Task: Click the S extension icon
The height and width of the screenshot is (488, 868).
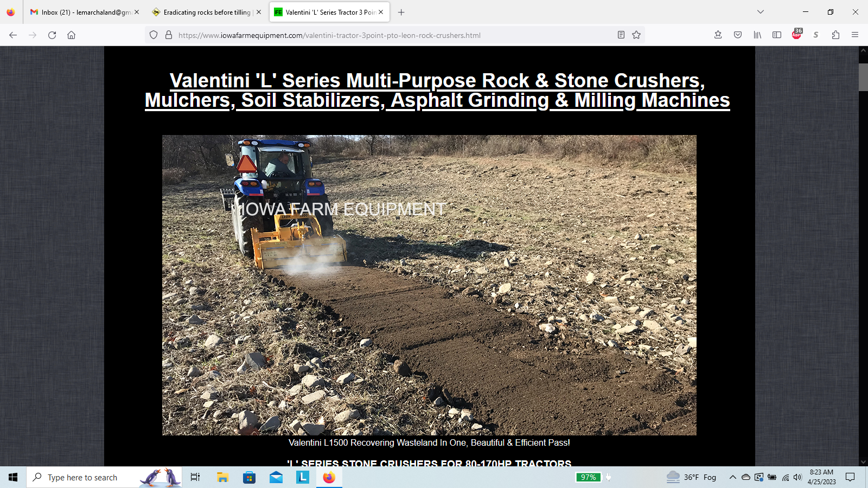Action: (x=816, y=35)
